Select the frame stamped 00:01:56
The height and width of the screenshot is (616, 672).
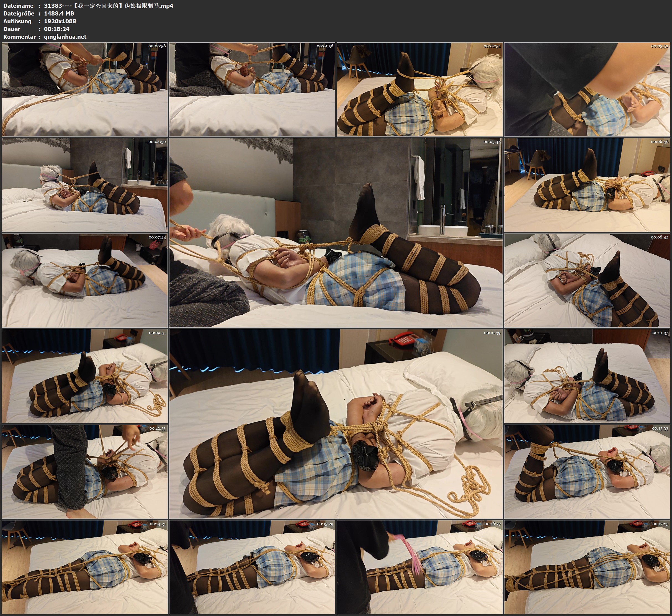[252, 89]
